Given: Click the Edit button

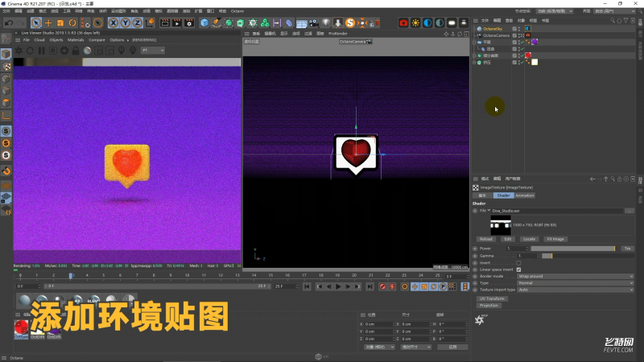Looking at the screenshot, I should point(508,239).
